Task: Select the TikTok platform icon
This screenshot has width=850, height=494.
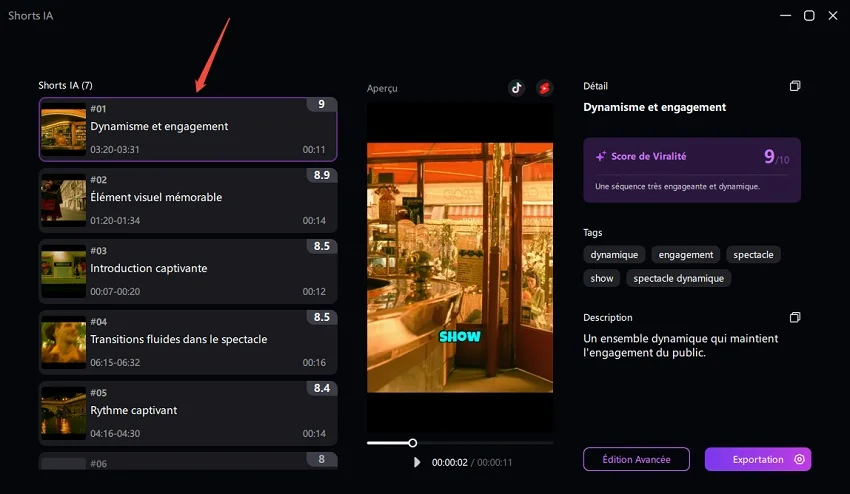Action: coord(516,88)
